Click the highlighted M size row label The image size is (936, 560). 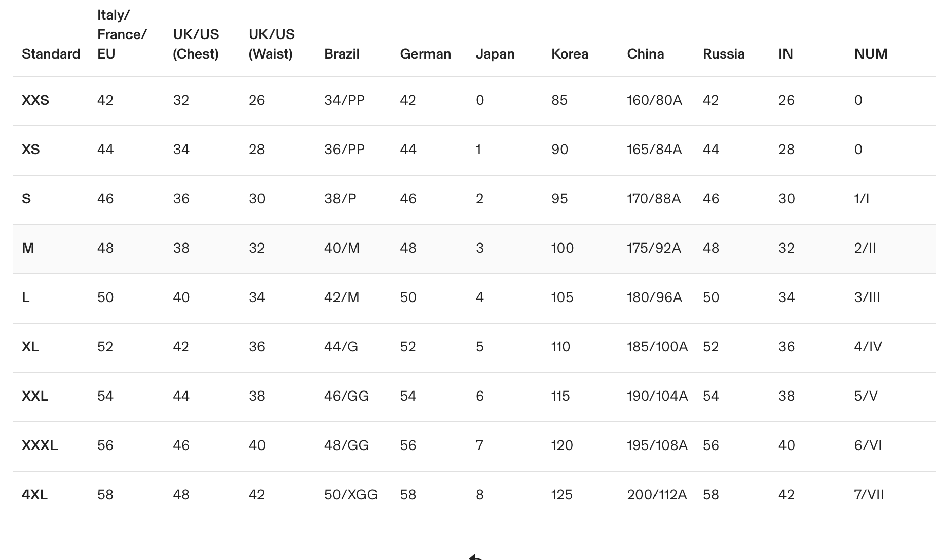point(28,248)
